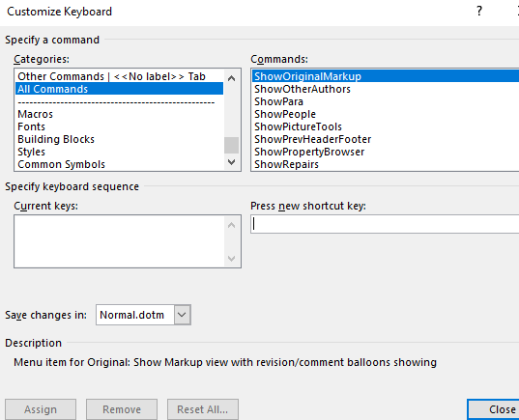Click the Remove button
519x420 pixels.
click(x=122, y=409)
